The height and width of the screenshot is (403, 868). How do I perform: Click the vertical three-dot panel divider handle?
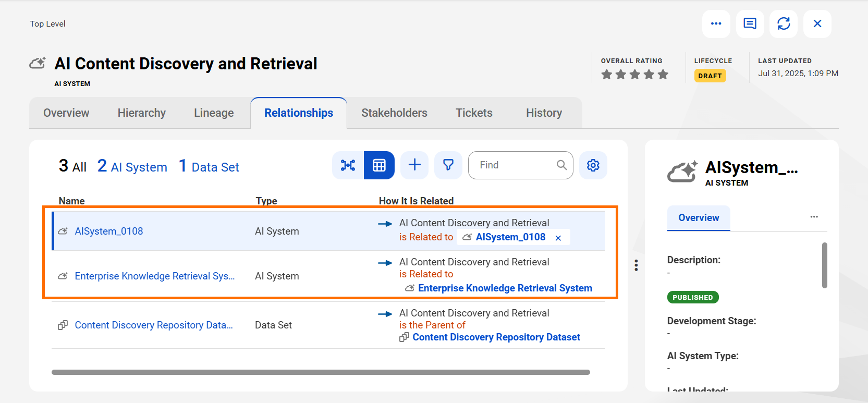(x=636, y=265)
